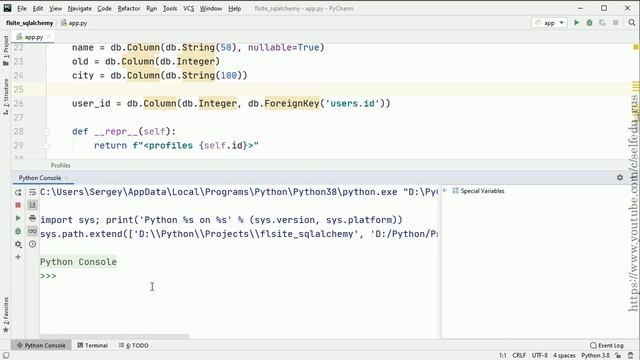The height and width of the screenshot is (360, 640).
Task: Toggle scroll to end in console
Action: tap(33, 205)
